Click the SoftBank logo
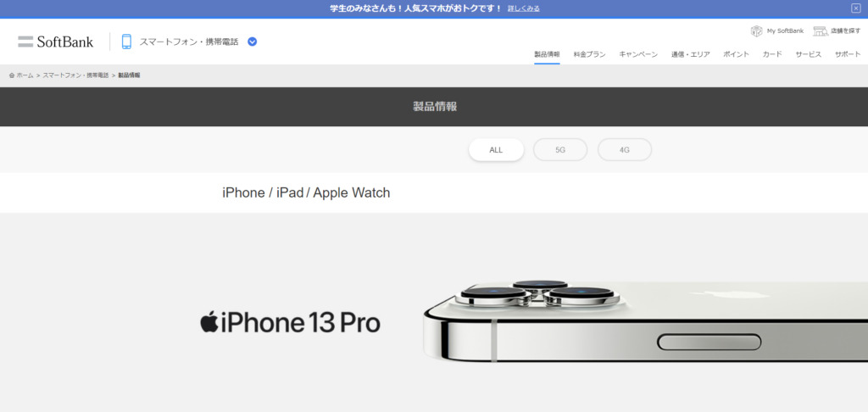Viewport: 868px width, 412px height. click(55, 42)
